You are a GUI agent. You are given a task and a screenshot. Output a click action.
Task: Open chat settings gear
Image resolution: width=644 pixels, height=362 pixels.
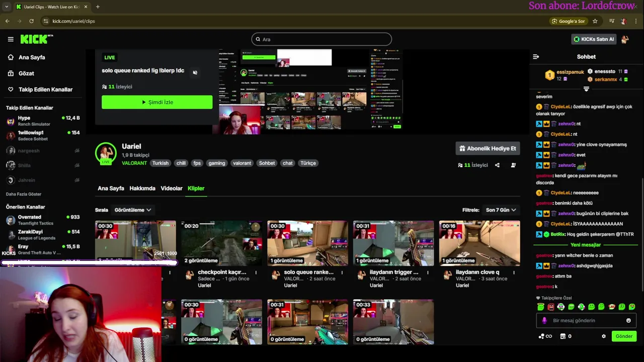coord(604,336)
